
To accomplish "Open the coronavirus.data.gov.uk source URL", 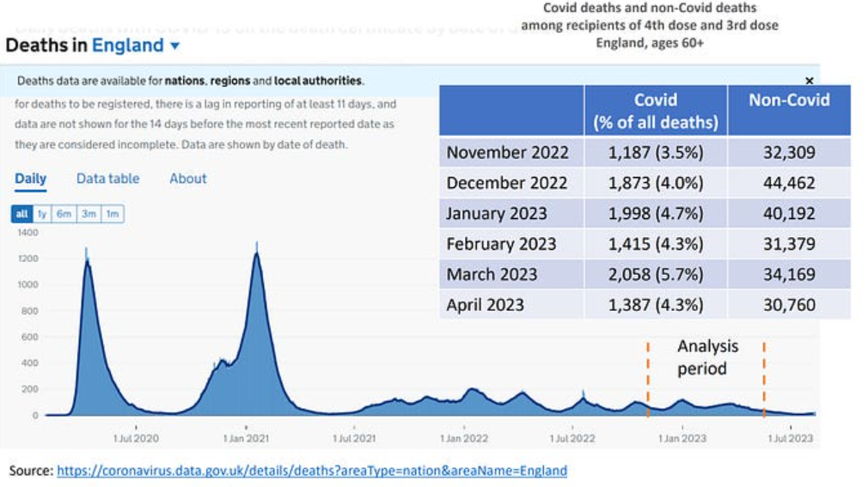I will [312, 470].
